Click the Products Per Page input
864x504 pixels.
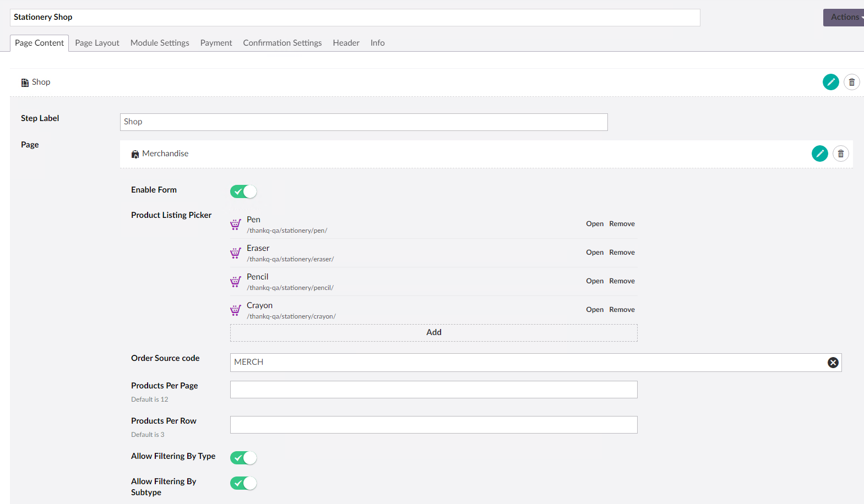coord(433,390)
